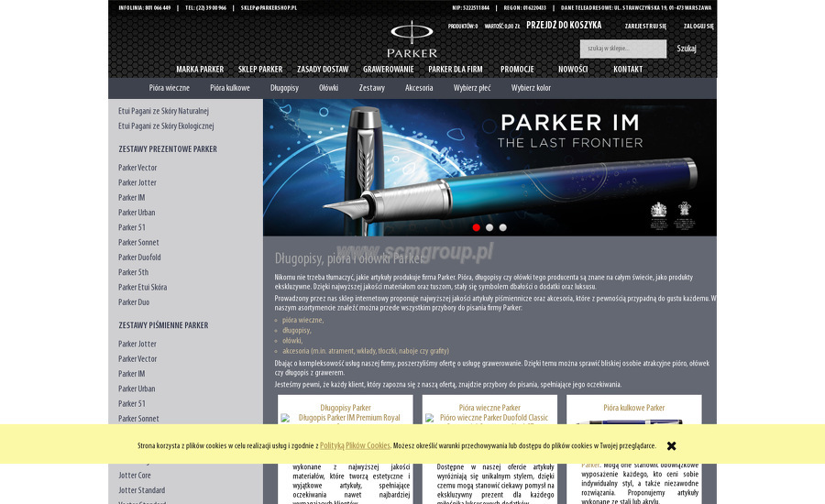
Task: Open Długopisy category
Action: click(x=285, y=88)
